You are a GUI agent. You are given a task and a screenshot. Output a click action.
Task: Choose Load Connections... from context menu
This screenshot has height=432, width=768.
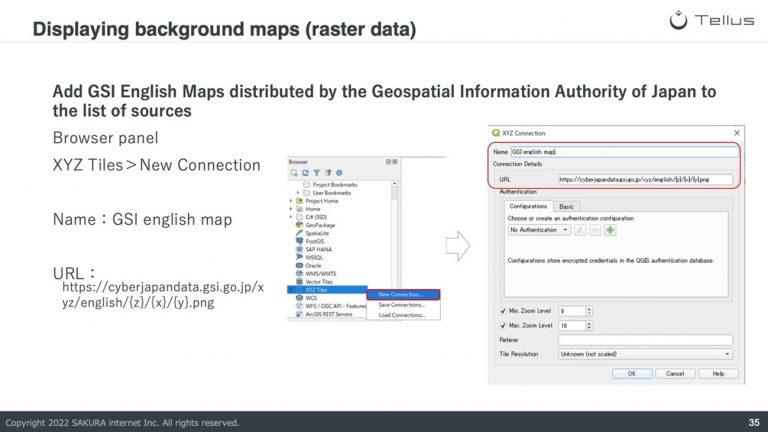402,315
